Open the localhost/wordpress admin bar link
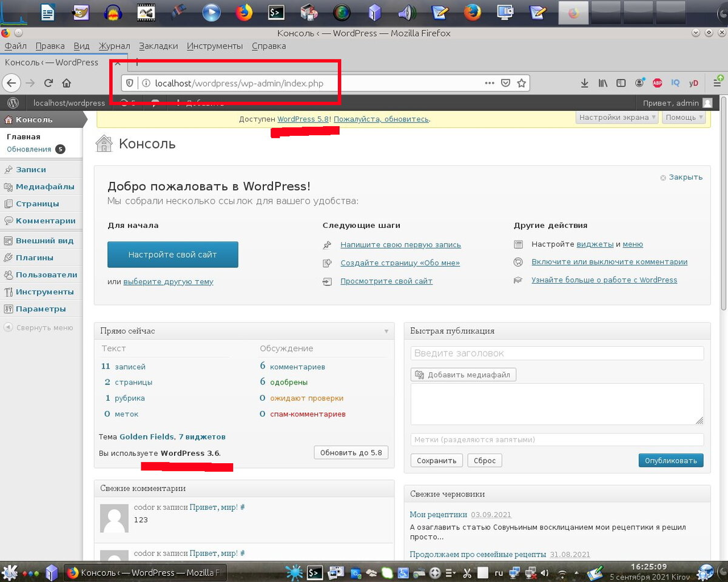 69,103
